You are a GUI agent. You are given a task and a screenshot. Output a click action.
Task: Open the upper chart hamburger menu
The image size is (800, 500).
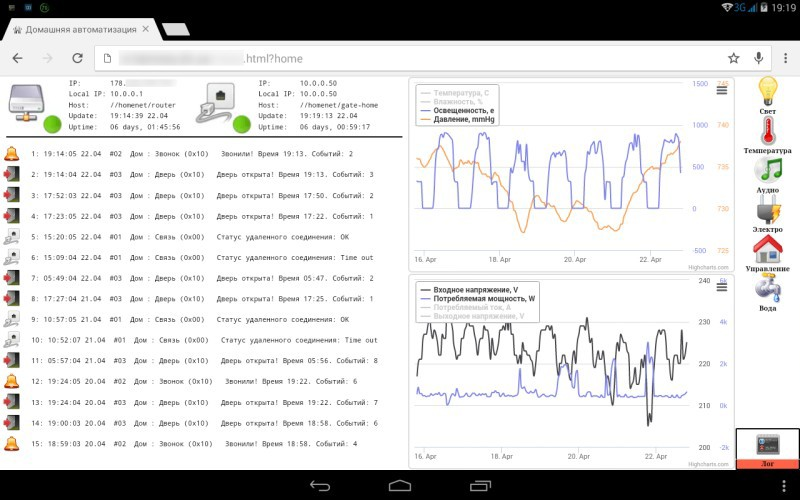721,91
